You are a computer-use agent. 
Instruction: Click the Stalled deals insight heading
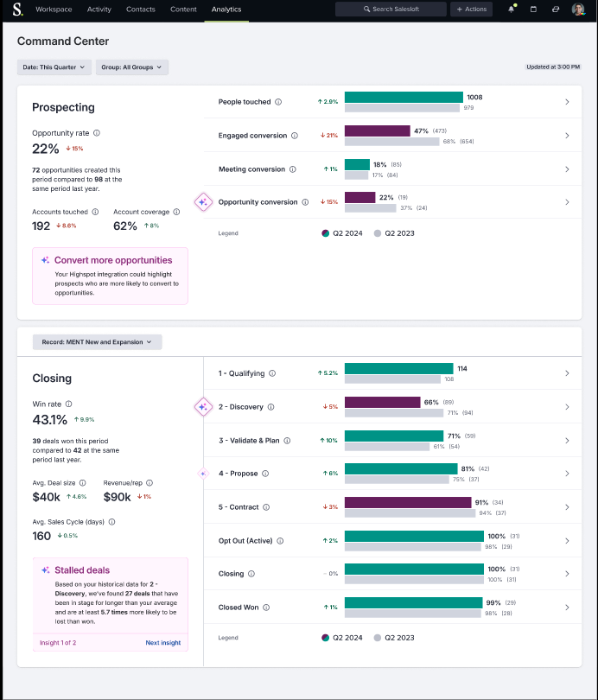(x=82, y=570)
